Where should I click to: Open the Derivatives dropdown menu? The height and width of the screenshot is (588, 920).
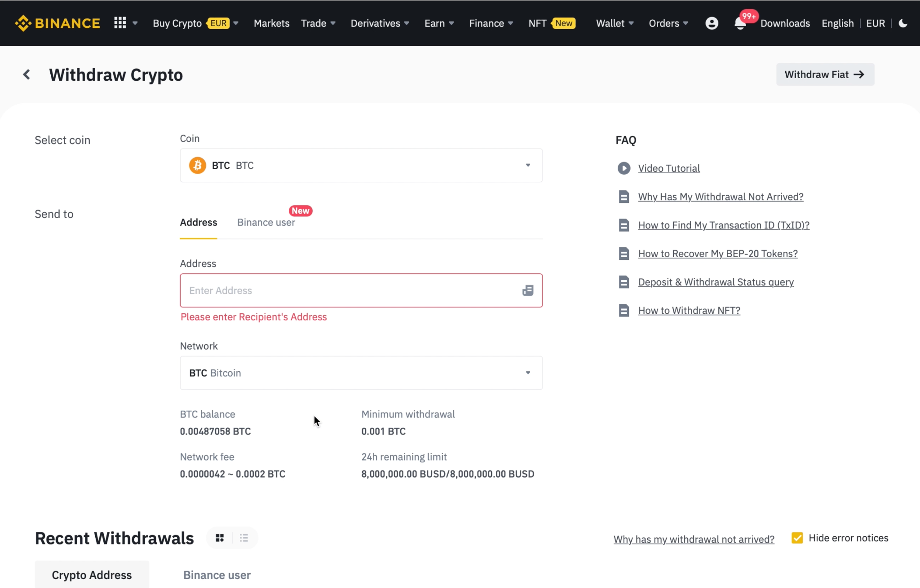click(380, 23)
